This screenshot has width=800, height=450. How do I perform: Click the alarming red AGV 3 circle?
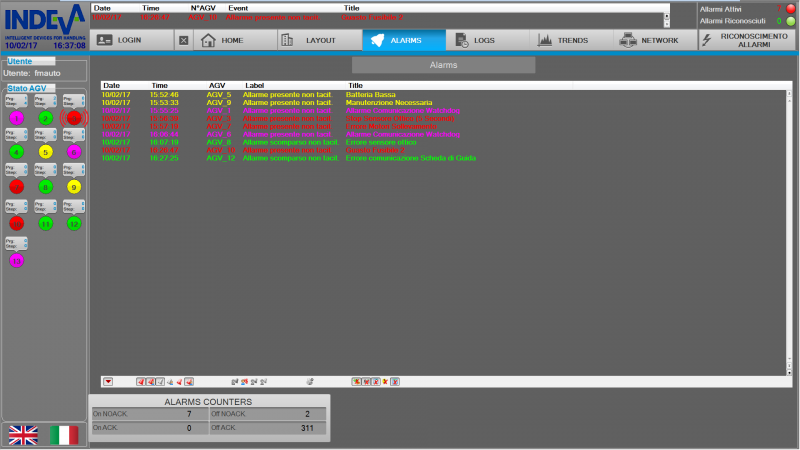click(x=74, y=118)
